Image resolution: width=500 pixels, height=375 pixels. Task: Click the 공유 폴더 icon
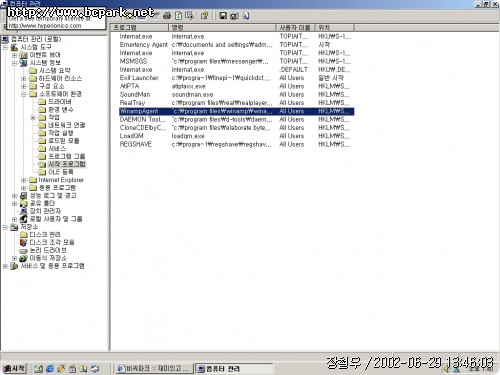click(x=24, y=203)
